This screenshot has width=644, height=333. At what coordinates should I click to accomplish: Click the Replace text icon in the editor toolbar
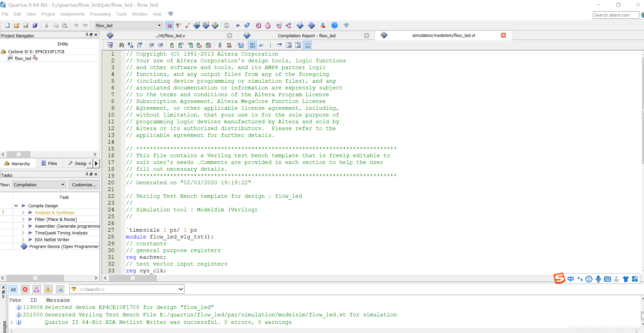pos(130,45)
